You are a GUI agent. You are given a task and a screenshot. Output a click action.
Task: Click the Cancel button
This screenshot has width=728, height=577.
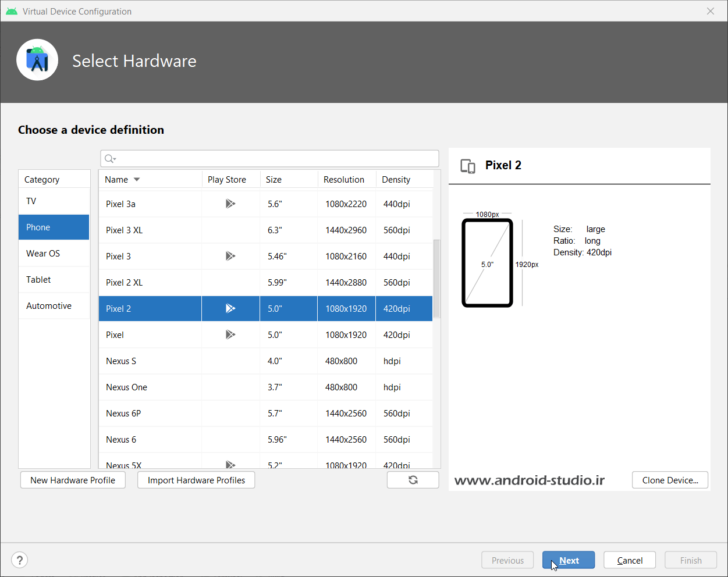[630, 560]
